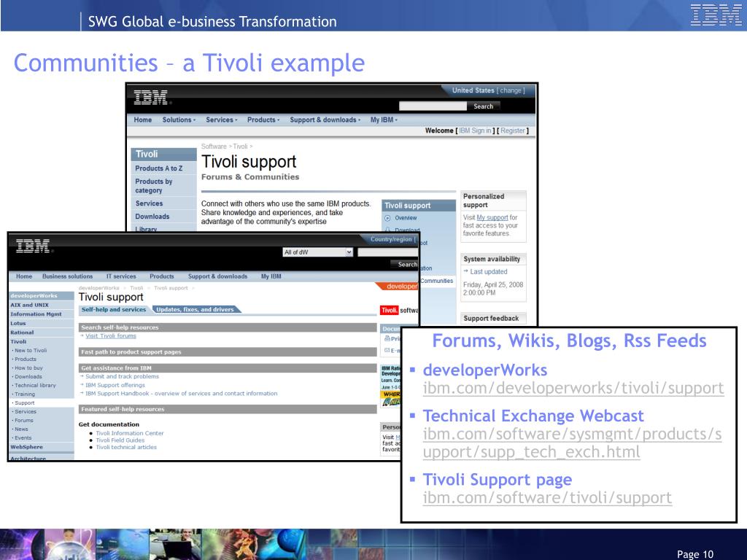Image resolution: width=747 pixels, height=560 pixels.
Task: Click the IBM logo in the slide header
Action: click(x=716, y=15)
